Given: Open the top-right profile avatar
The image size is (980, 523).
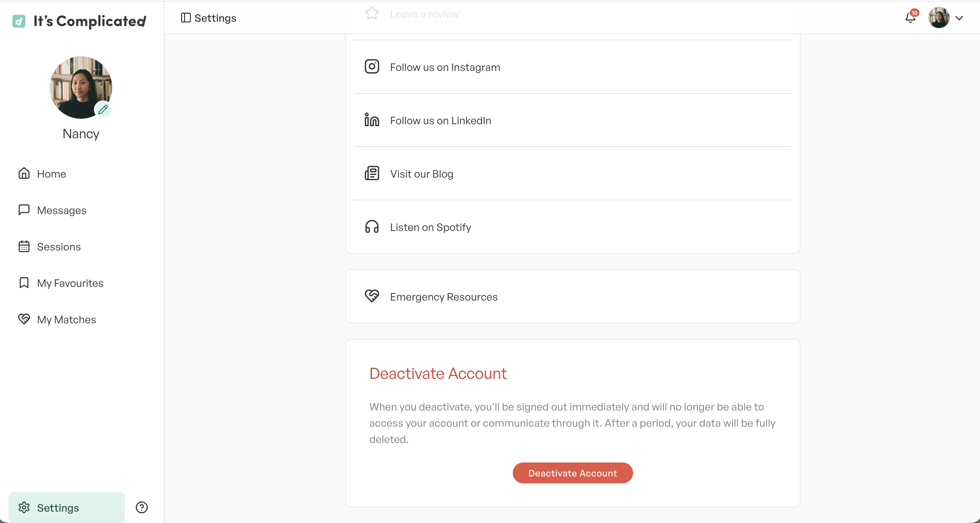Looking at the screenshot, I should 938,18.
